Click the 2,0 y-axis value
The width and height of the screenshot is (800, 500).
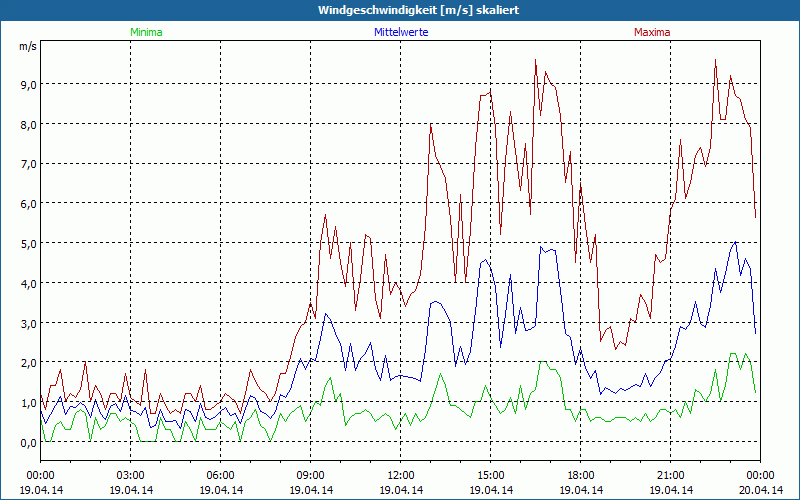click(x=29, y=363)
